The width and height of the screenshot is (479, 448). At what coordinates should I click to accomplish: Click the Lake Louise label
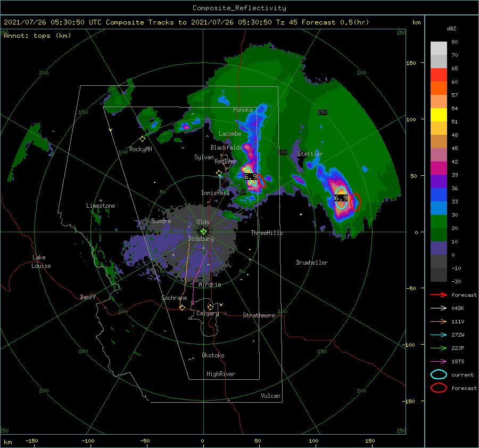click(x=42, y=262)
